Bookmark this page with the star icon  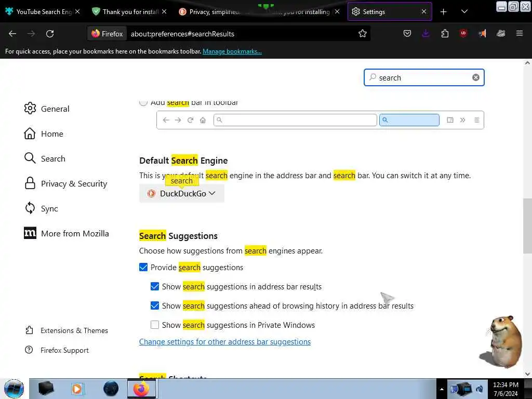362,34
